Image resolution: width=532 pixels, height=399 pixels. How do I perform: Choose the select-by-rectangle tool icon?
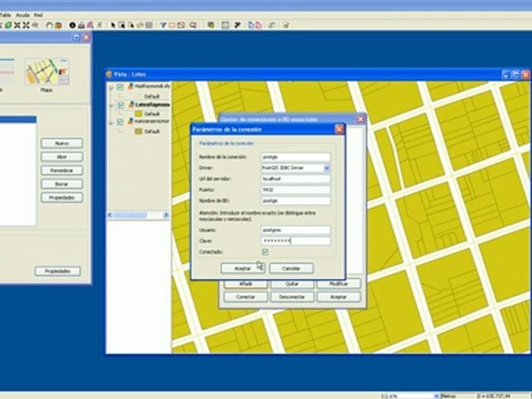tap(122, 25)
